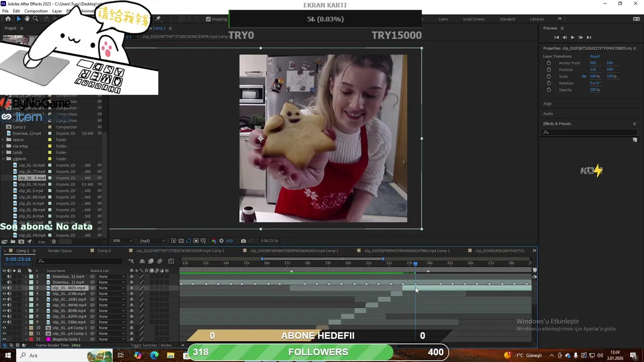Viewport: 644px width, 362px height.
Task: Open the File menu
Action: (5, 11)
